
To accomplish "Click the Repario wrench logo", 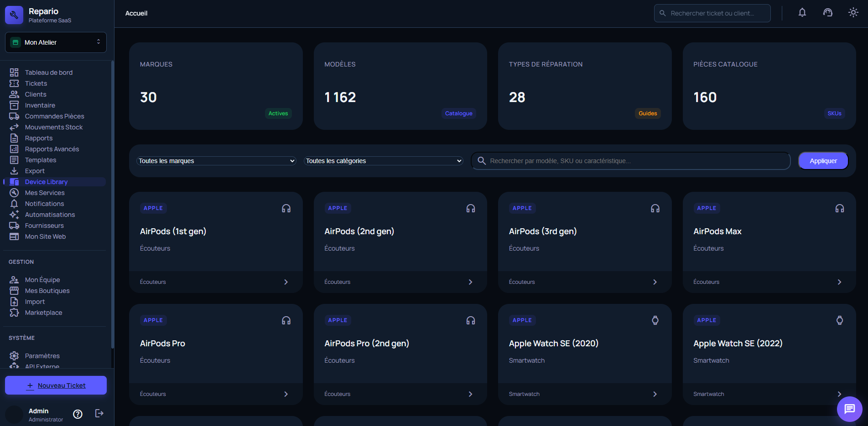I will coord(14,15).
